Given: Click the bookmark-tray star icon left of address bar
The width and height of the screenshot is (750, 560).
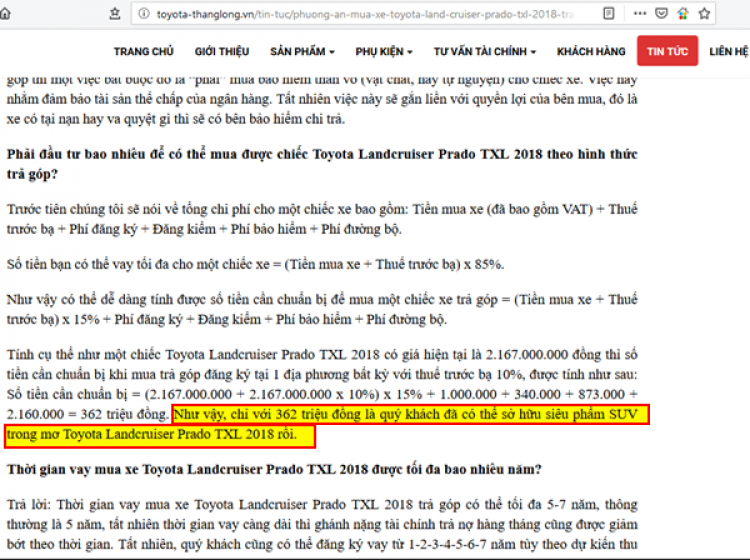Looking at the screenshot, I should [x=115, y=14].
